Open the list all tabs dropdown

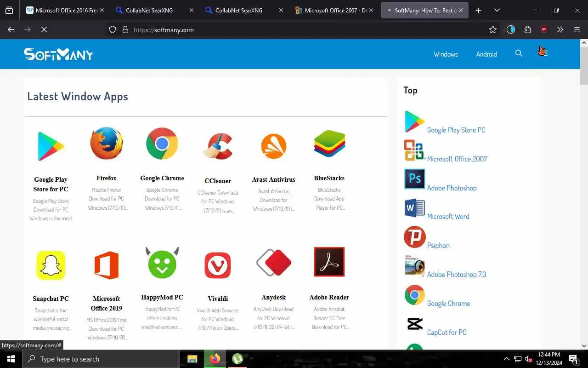coord(497,10)
